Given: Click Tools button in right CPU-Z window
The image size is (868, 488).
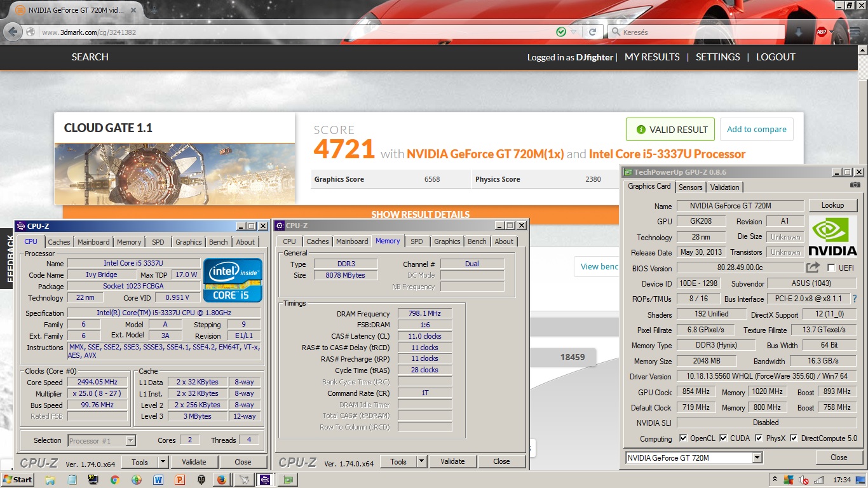Looking at the screenshot, I should 398,461.
